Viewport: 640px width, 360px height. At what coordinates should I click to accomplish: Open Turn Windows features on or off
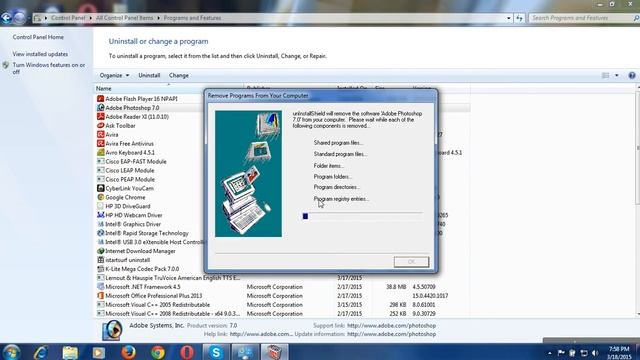coord(49,68)
